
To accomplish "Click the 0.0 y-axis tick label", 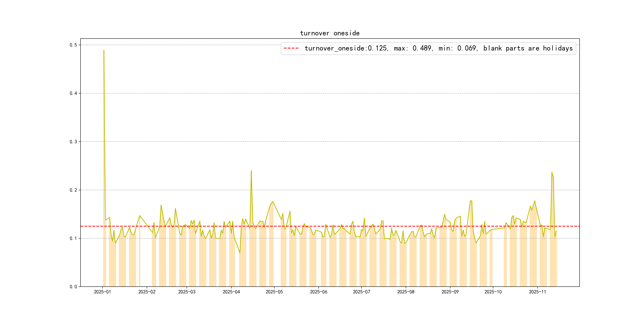I will [73, 287].
